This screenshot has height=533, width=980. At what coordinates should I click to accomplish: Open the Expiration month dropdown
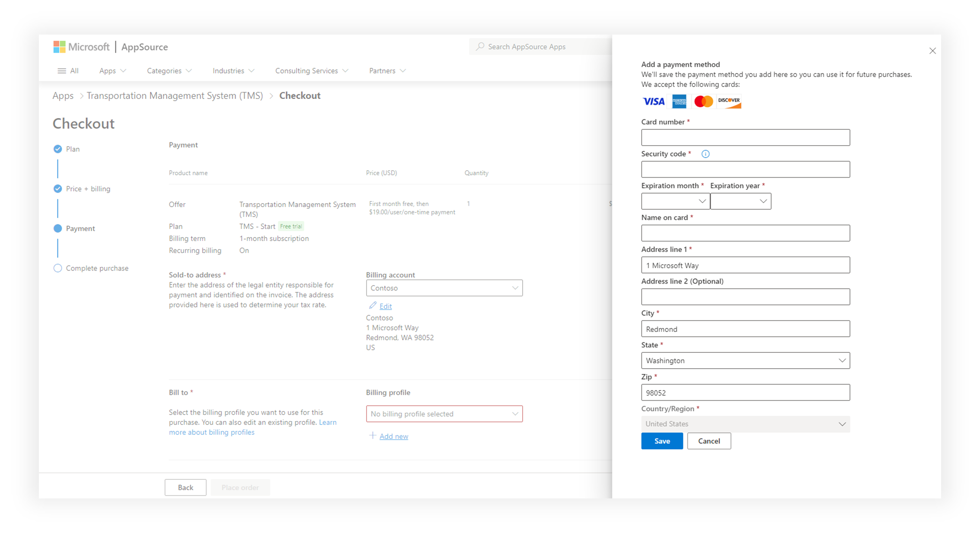[675, 201]
